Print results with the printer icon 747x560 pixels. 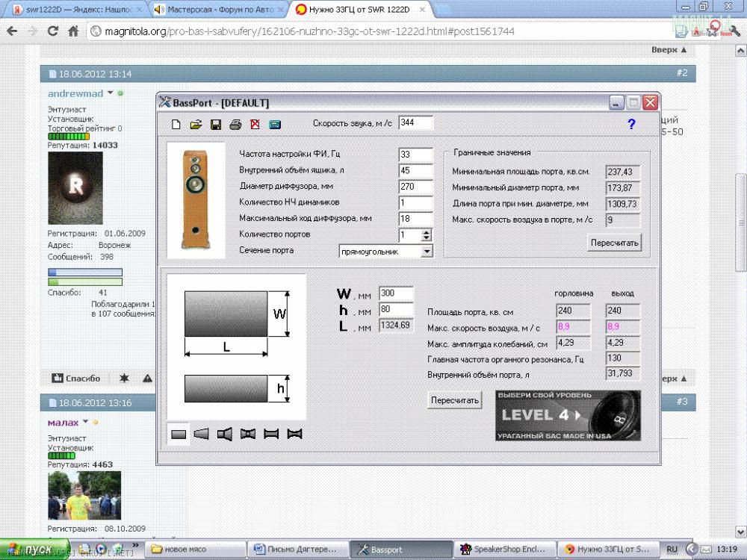click(x=235, y=125)
